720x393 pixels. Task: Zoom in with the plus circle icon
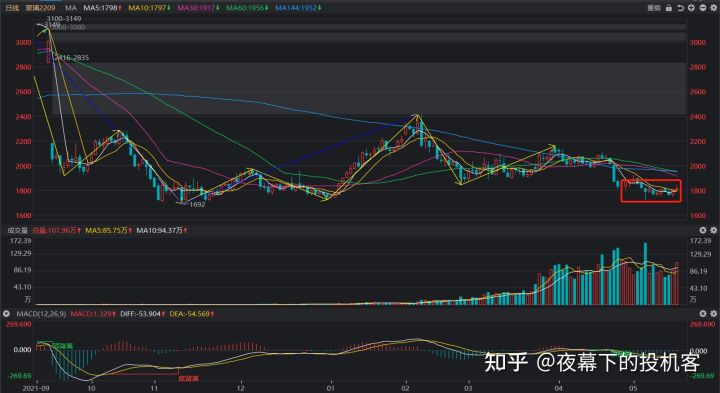pyautogui.click(x=692, y=8)
